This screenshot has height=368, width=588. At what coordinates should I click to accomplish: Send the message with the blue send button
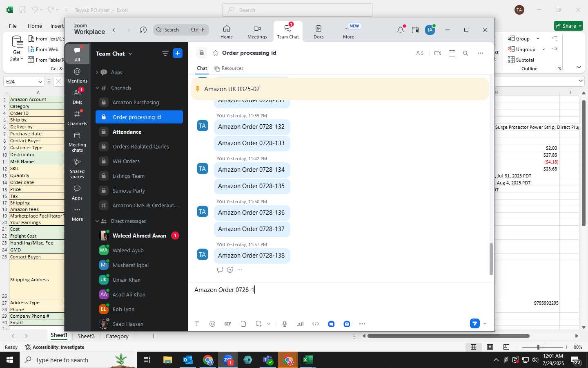[474, 323]
